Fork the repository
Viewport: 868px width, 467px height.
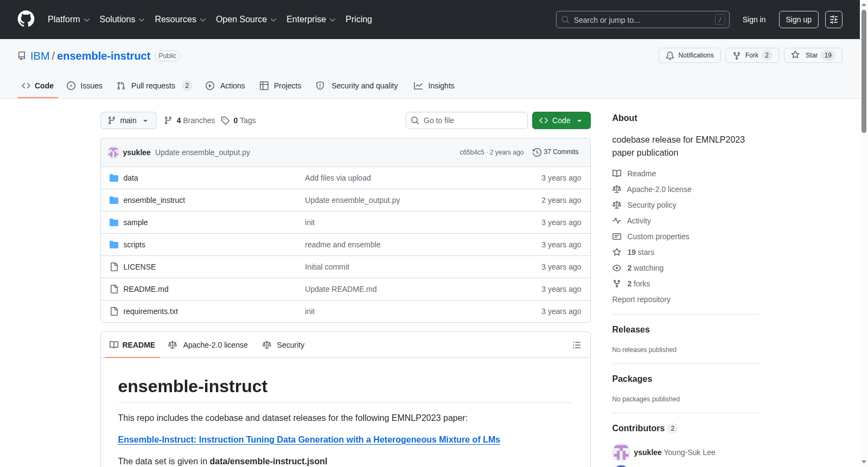coord(752,55)
